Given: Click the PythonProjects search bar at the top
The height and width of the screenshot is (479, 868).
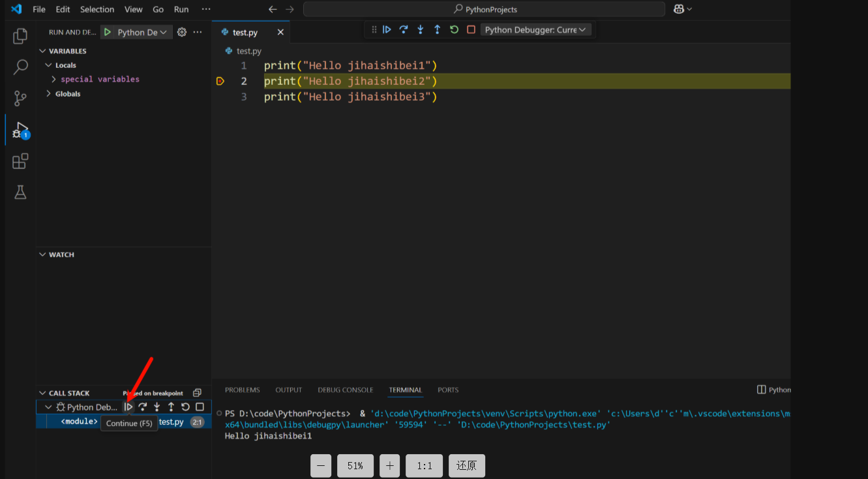Looking at the screenshot, I should click(x=483, y=9).
